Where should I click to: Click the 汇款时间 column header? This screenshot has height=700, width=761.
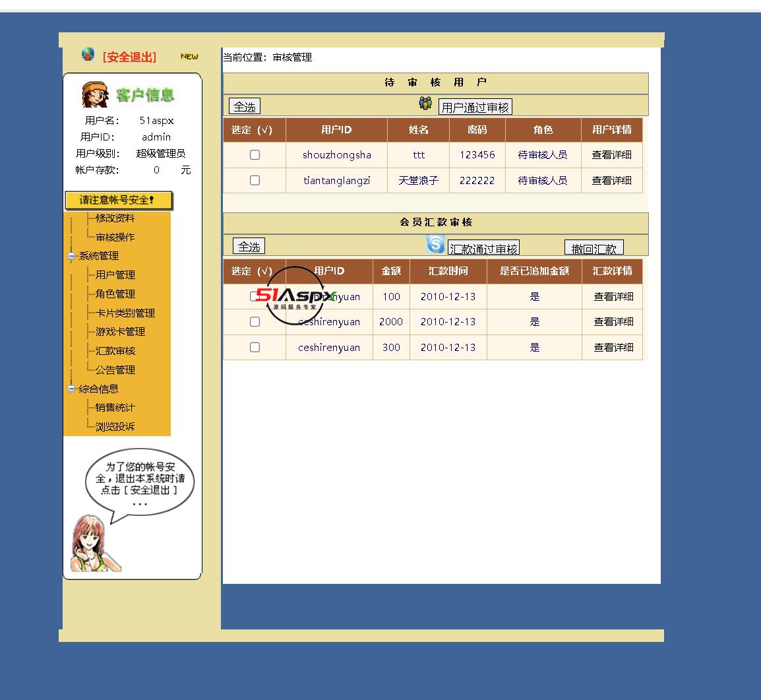click(x=448, y=271)
